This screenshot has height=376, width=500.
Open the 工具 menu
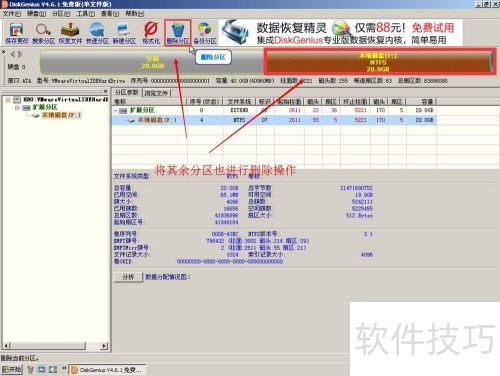click(x=86, y=14)
